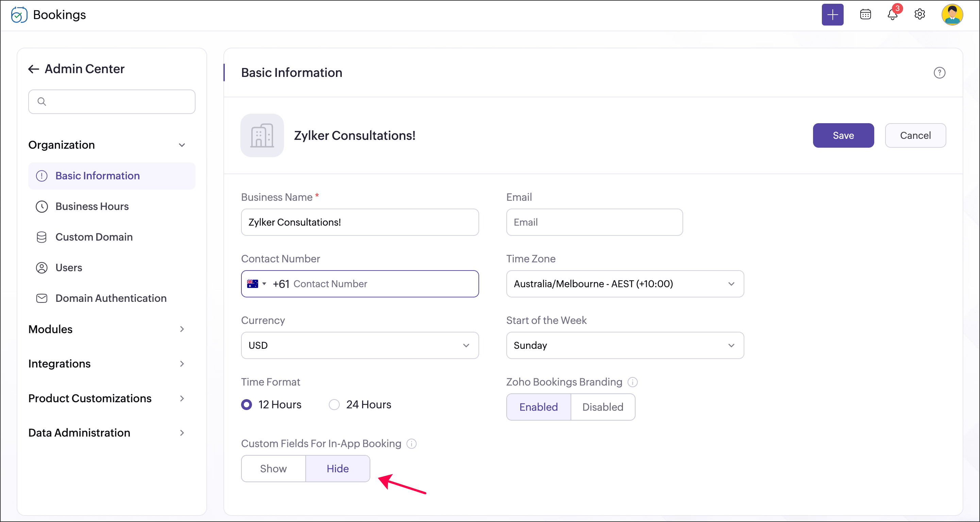980x522 pixels.
Task: Choose Show for custom fields
Action: 273,468
